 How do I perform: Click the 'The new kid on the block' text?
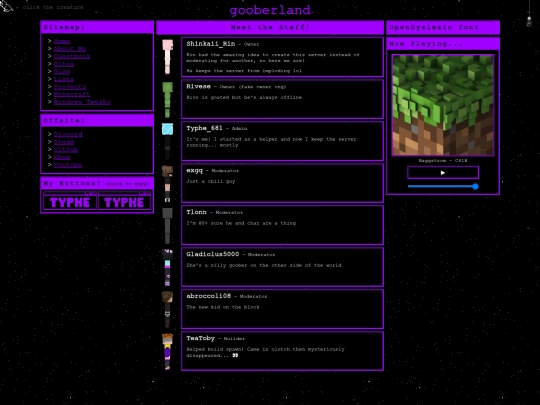223,307
